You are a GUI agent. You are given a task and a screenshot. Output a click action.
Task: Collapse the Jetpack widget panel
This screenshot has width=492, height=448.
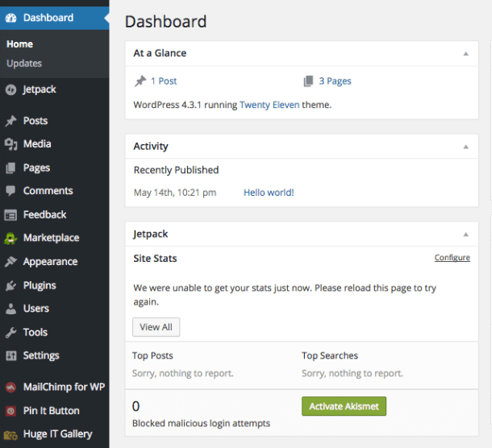[x=465, y=234]
